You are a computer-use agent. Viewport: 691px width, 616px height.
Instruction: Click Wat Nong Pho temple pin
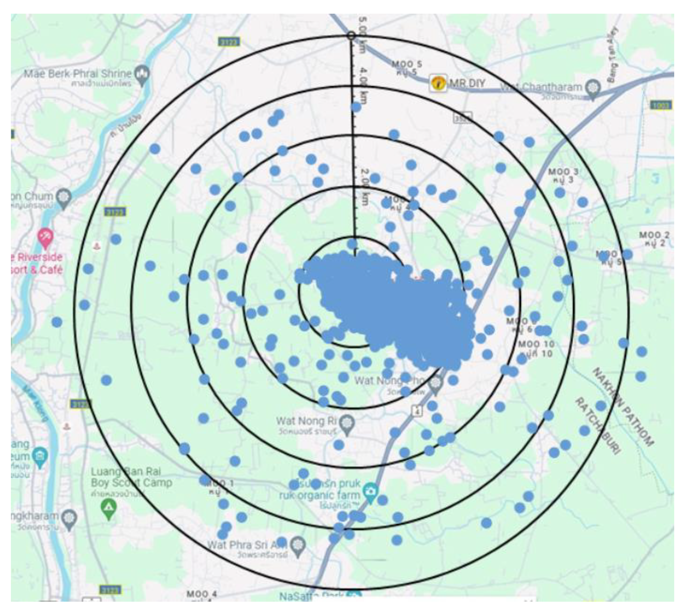pos(435,383)
